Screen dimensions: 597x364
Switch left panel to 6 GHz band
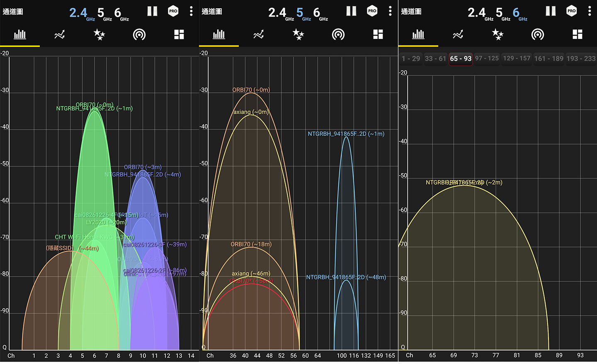(121, 14)
